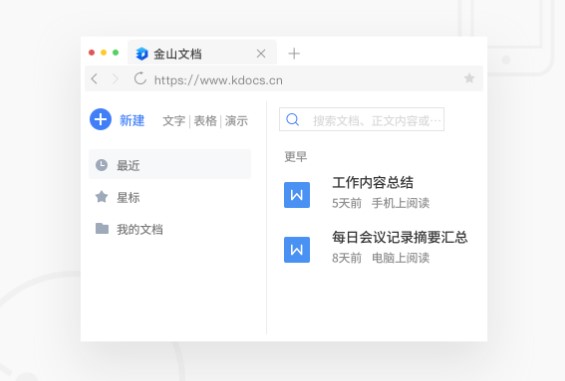Reload the page with refresh icon
This screenshot has width=565, height=381.
[140, 78]
